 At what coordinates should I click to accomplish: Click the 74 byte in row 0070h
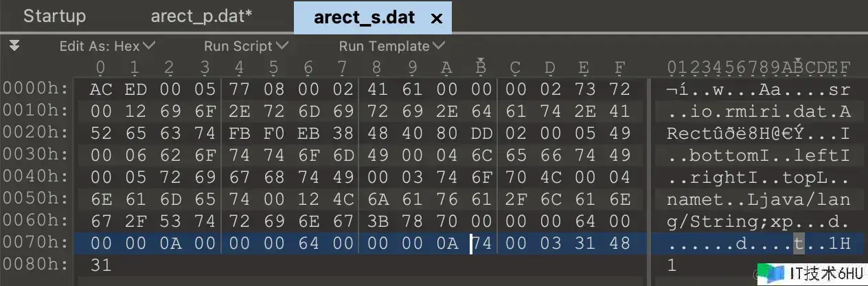click(x=481, y=243)
